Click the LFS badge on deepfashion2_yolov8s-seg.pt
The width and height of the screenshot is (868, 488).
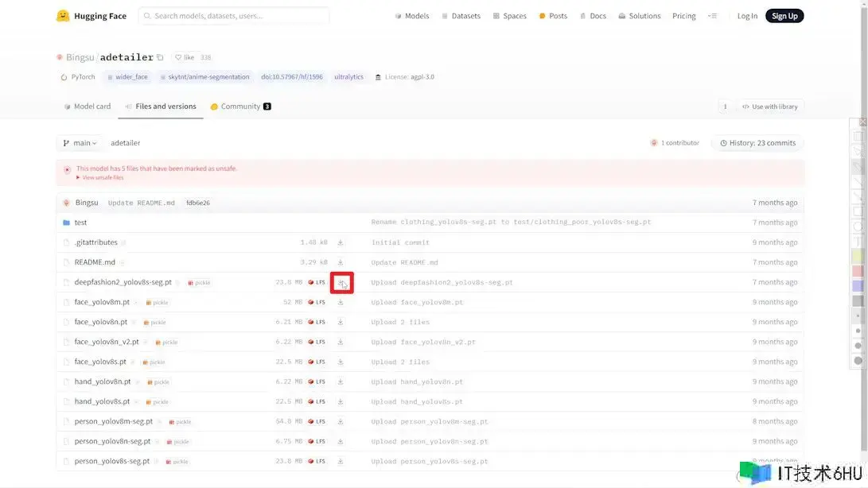click(317, 282)
